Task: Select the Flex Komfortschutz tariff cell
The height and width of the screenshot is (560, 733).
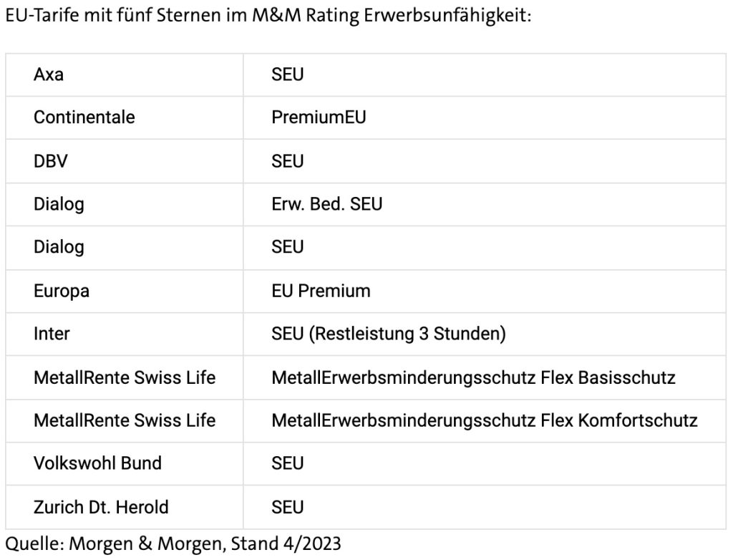Action: [484, 420]
